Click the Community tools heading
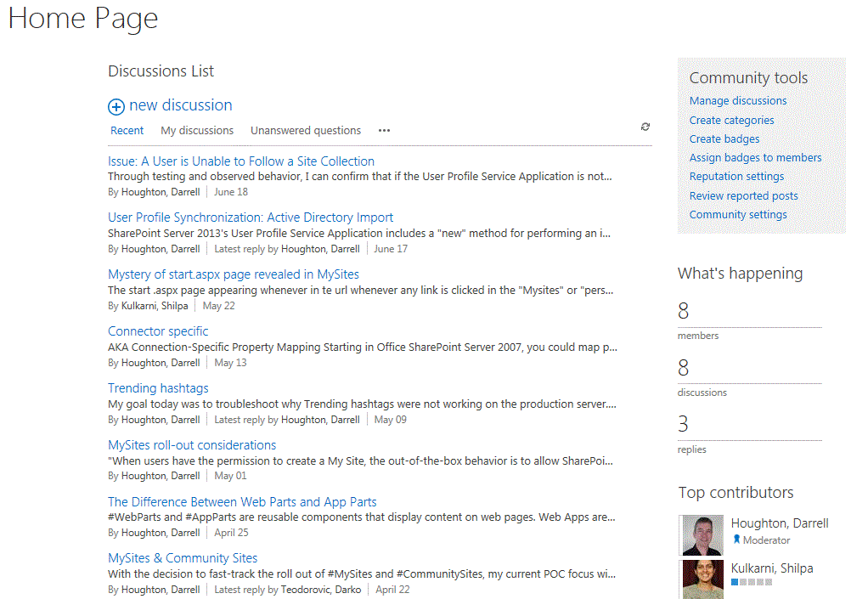Image resolution: width=868 pixels, height=599 pixels. [748, 78]
